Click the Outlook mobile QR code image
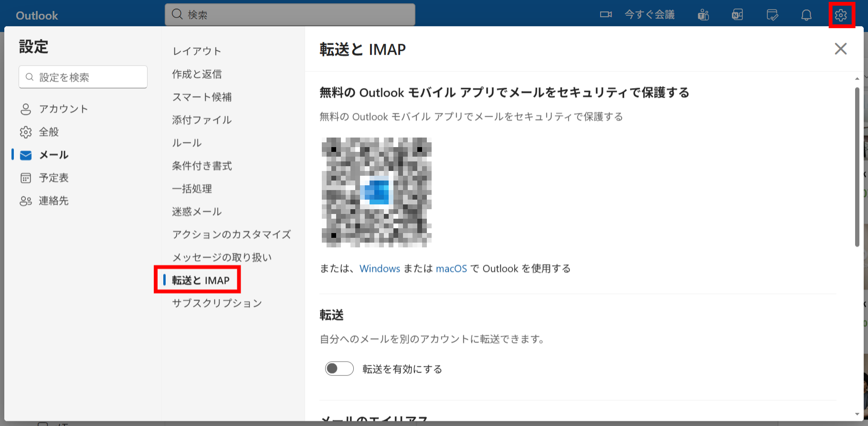This screenshot has height=426, width=868. coord(377,192)
